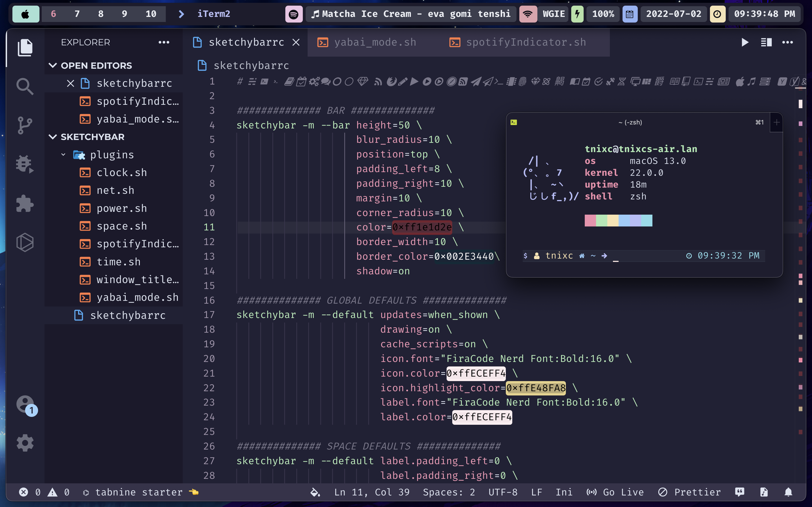Screen dimensions: 812x507
Task: Open the notifications bell in status bar
Action: tap(788, 492)
